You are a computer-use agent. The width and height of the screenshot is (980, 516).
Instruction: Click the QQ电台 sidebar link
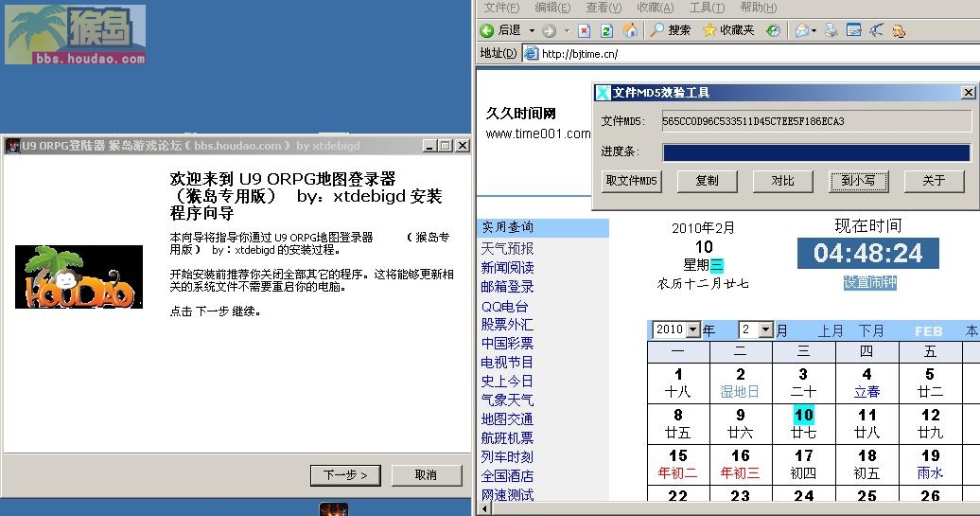[504, 307]
